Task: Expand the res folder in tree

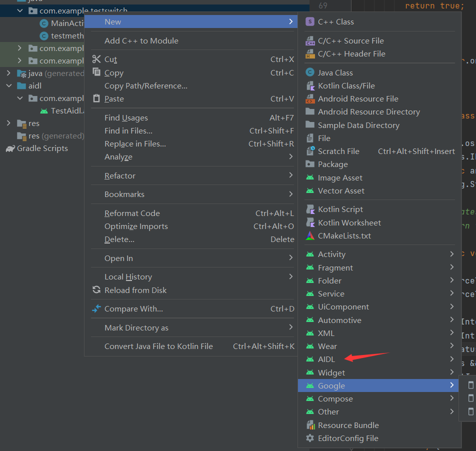Action: point(8,123)
